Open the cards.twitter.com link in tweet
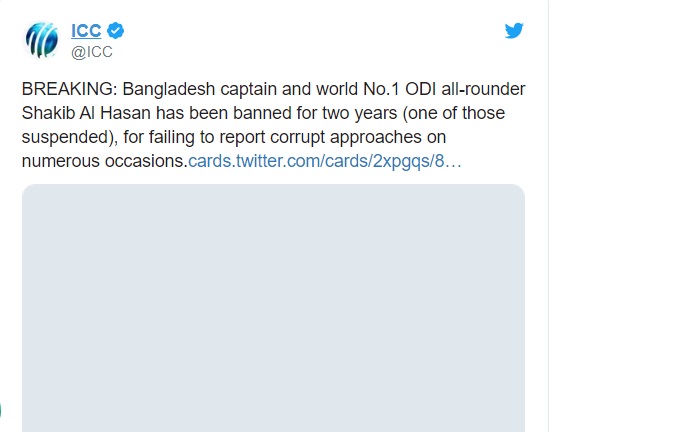This screenshot has width=677, height=432. (x=324, y=160)
